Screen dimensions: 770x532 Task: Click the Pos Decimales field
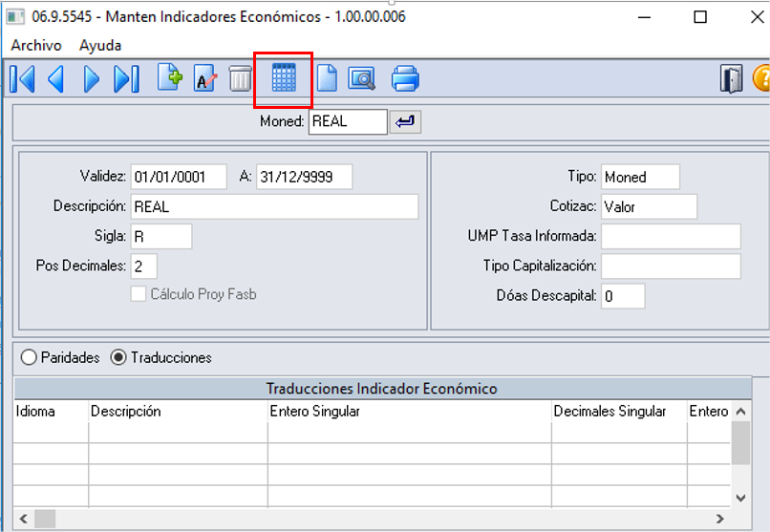(144, 266)
